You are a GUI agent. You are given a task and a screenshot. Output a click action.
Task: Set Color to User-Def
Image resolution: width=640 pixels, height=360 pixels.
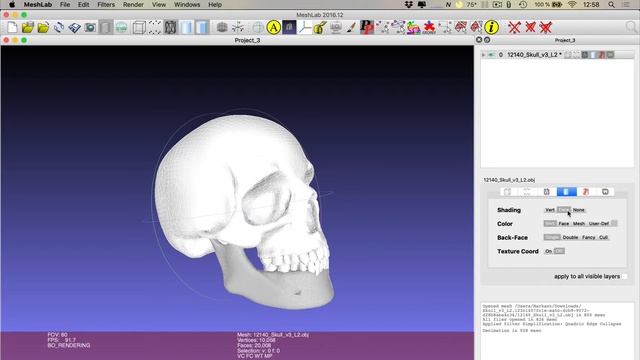599,224
